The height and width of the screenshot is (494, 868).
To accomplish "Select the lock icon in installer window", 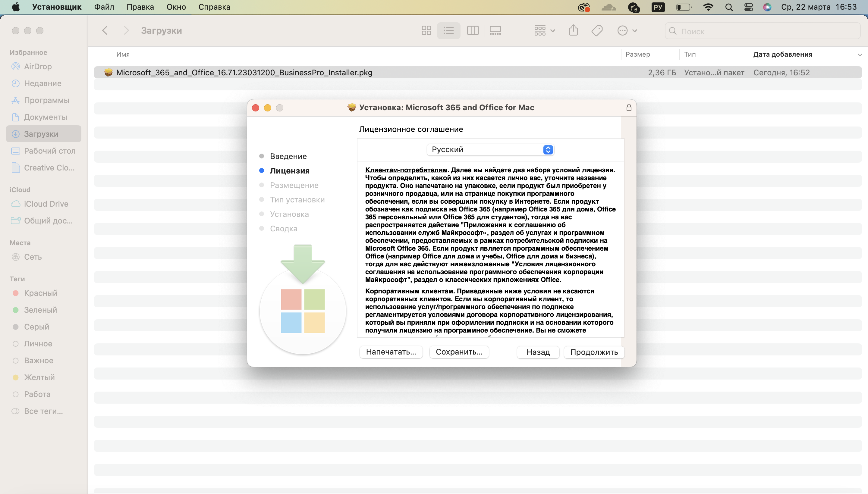I will pos(629,107).
